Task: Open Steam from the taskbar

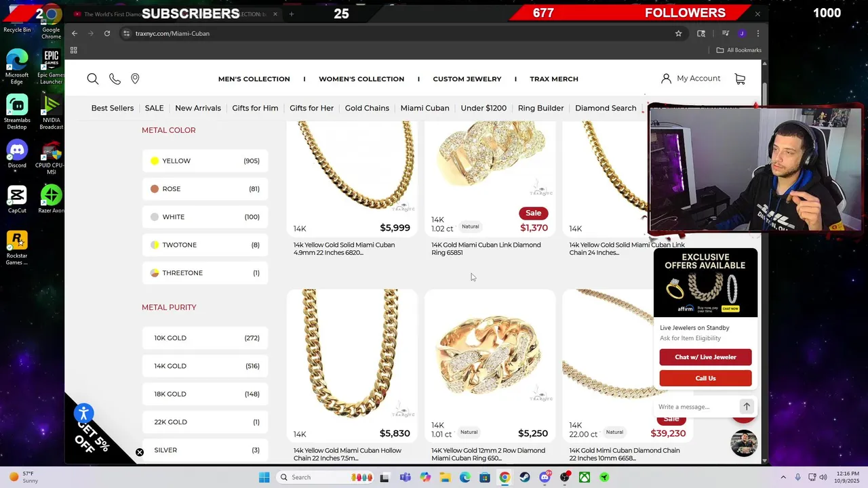Action: (525, 477)
